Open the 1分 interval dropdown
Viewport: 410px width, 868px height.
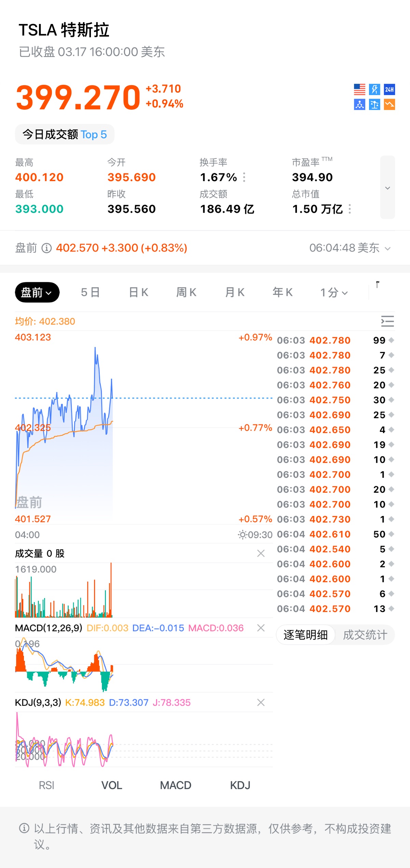point(334,293)
